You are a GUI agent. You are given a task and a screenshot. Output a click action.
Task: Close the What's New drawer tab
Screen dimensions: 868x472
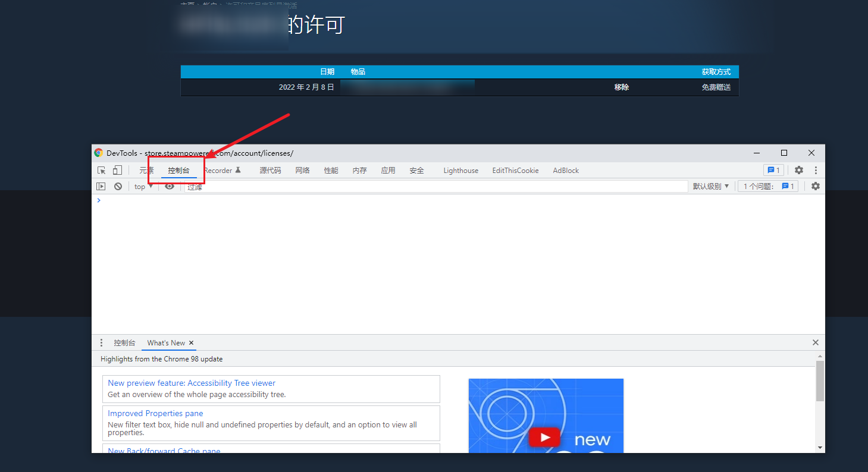pyautogui.click(x=191, y=343)
